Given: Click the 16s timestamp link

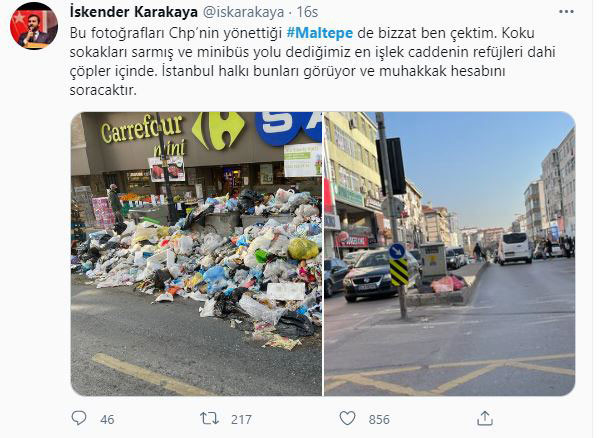Looking at the screenshot, I should (x=307, y=12).
